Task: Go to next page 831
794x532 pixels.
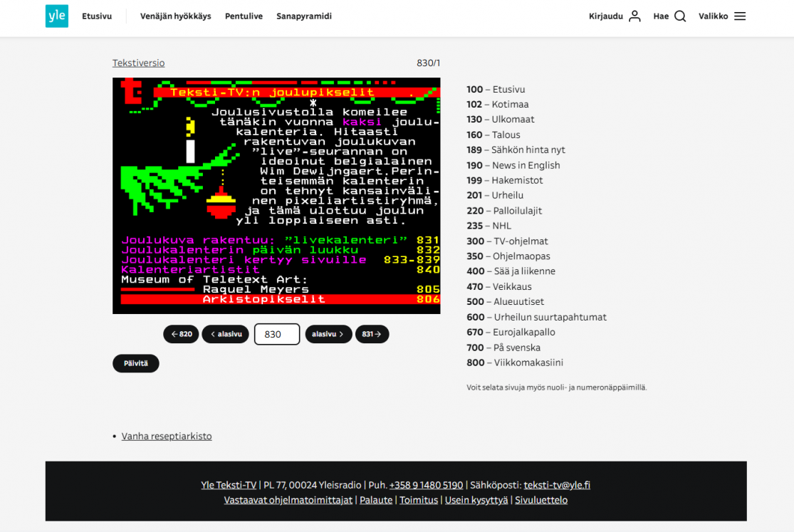Action: click(372, 334)
